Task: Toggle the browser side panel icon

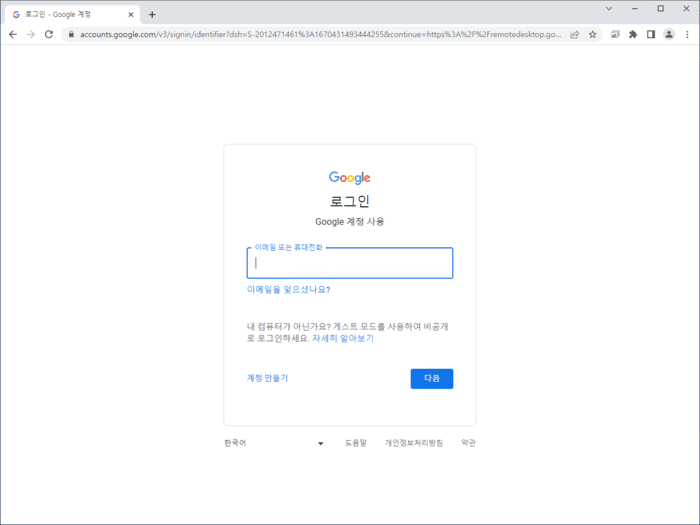Action: point(651,34)
